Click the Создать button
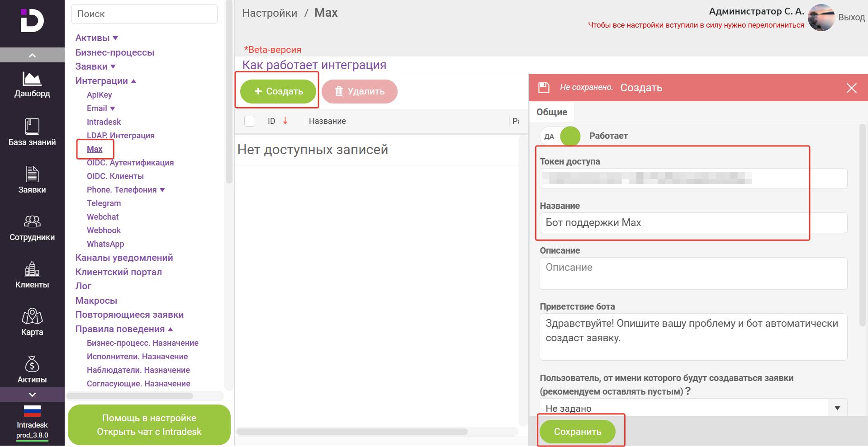 pos(278,91)
